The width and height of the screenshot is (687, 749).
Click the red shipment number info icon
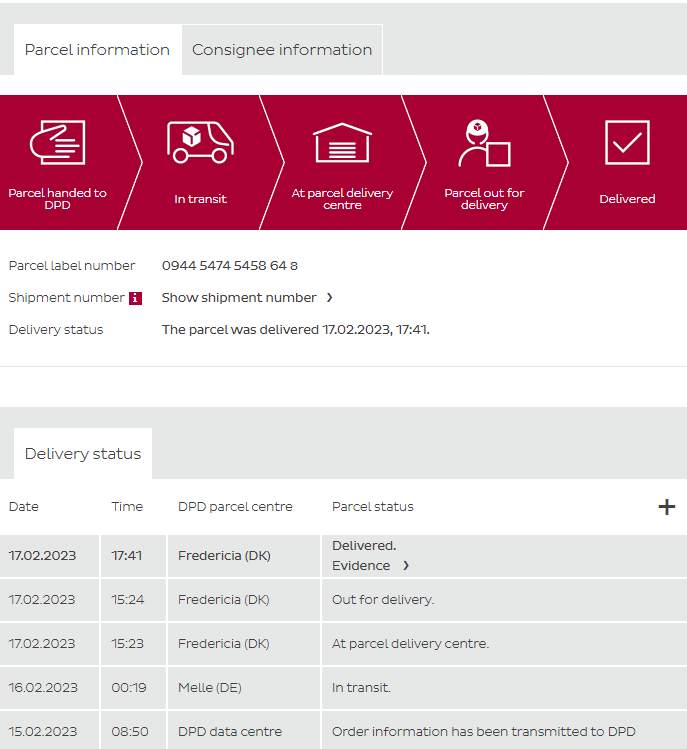pyautogui.click(x=135, y=298)
